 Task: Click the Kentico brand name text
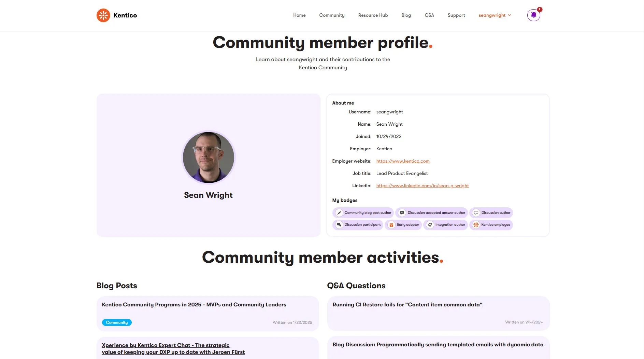pyautogui.click(x=125, y=15)
